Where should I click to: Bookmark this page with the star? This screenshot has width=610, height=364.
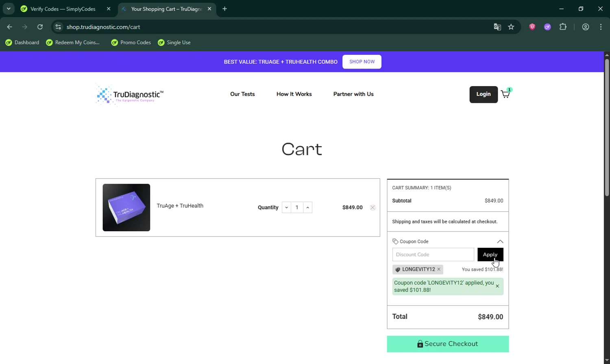(511, 27)
